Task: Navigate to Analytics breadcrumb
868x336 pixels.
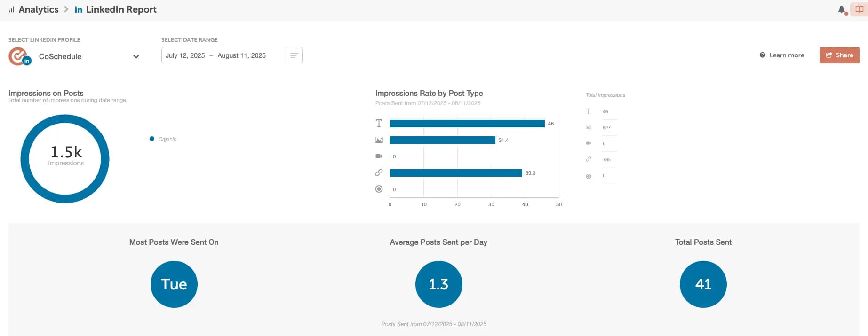Action: (38, 9)
